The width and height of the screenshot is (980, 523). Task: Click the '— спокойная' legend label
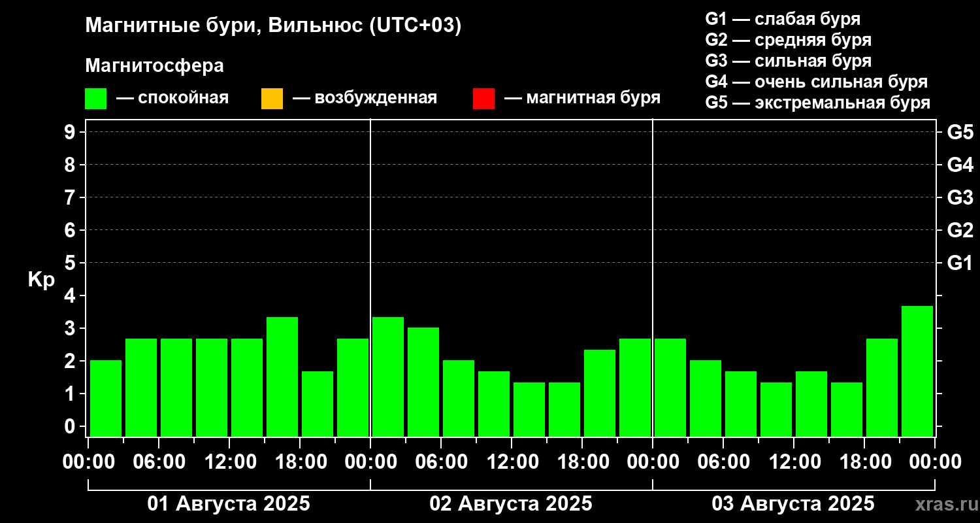[x=172, y=98]
